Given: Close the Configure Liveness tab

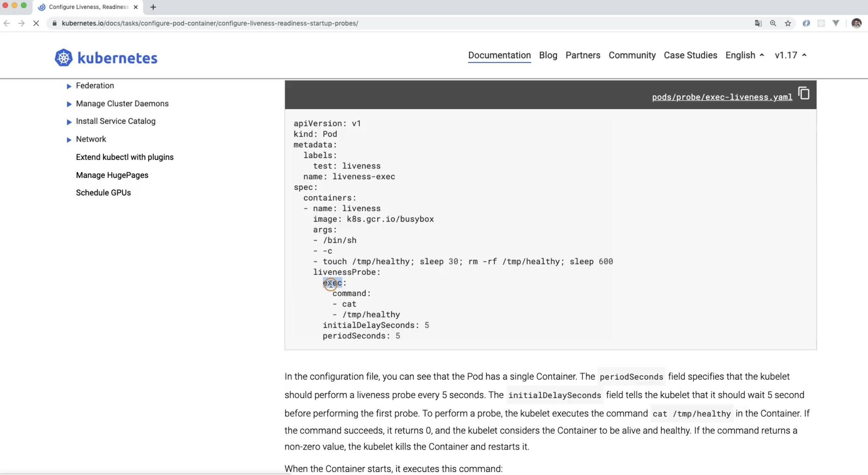Looking at the screenshot, I should coord(135,7).
